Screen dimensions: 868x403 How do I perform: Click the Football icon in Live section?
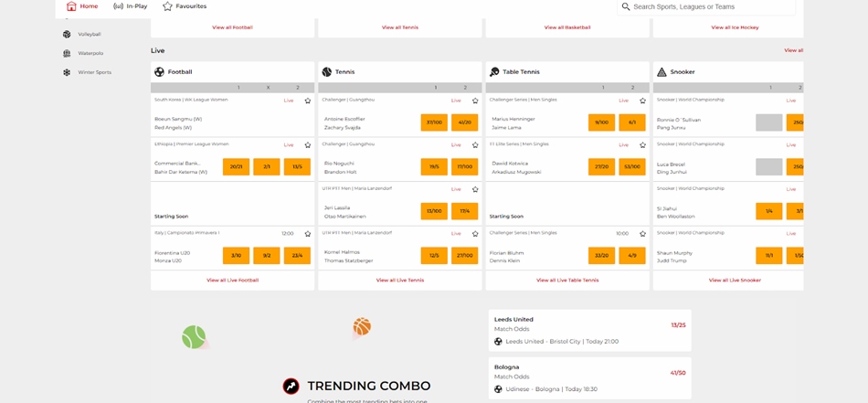point(160,72)
